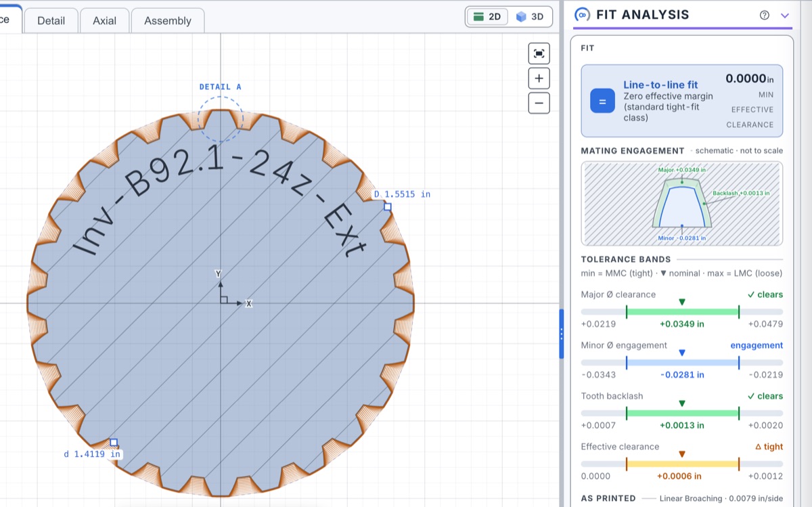Open the Assembly tab

168,20
